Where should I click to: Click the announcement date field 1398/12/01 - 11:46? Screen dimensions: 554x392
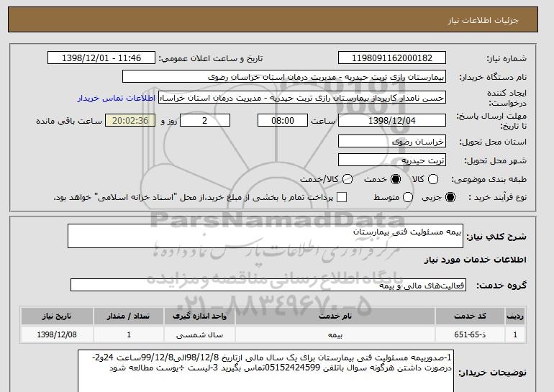101,58
